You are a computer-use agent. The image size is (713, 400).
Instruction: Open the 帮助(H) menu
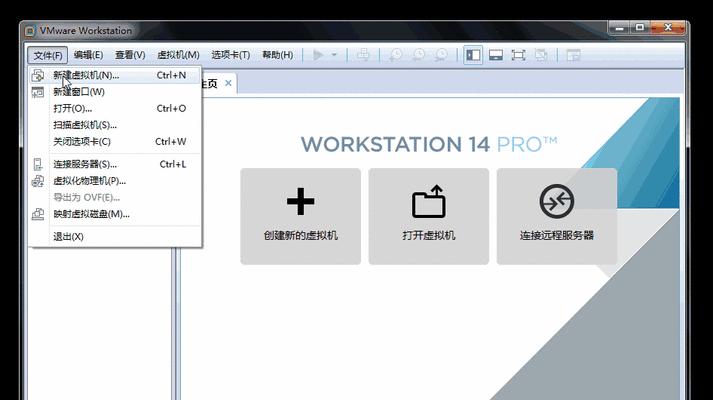pyautogui.click(x=277, y=55)
